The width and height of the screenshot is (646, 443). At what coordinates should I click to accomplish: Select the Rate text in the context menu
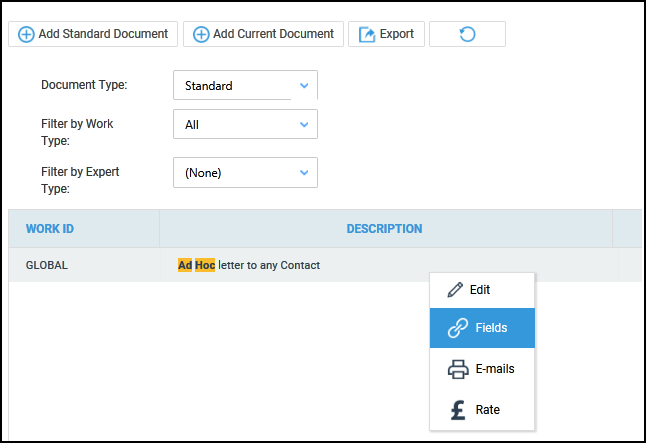click(487, 409)
